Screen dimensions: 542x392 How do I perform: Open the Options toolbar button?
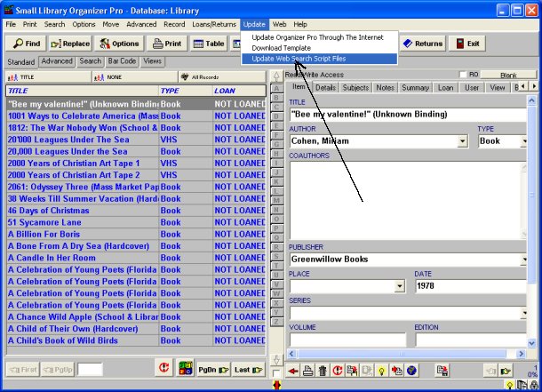coord(119,44)
